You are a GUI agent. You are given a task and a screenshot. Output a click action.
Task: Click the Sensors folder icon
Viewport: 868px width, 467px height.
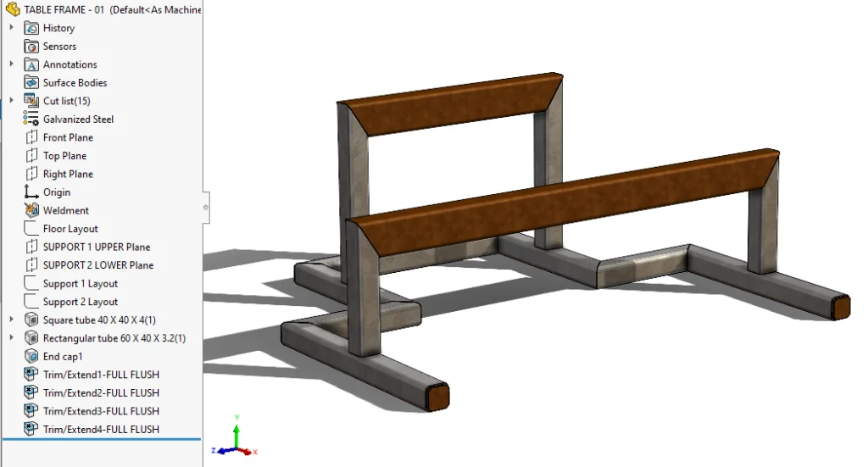31,46
